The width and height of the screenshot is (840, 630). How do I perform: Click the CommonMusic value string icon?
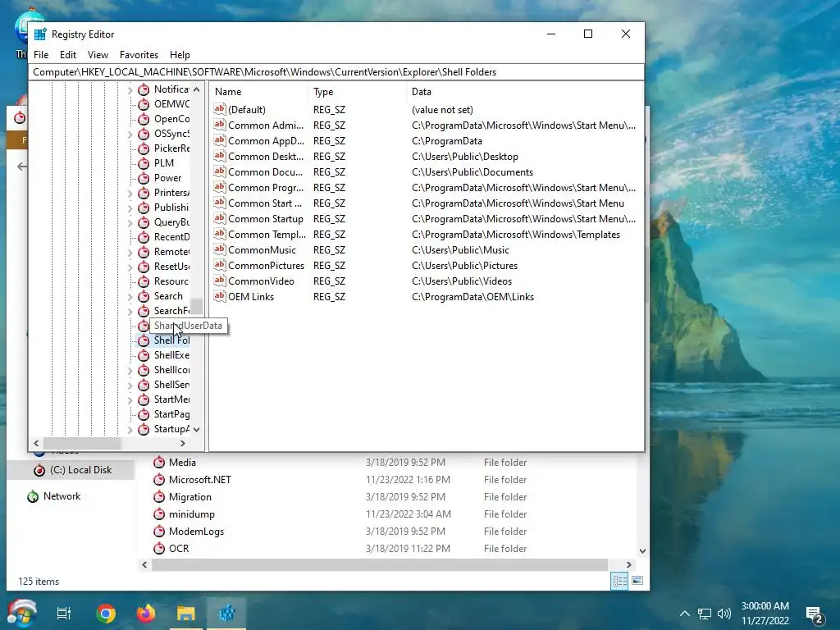coord(219,249)
